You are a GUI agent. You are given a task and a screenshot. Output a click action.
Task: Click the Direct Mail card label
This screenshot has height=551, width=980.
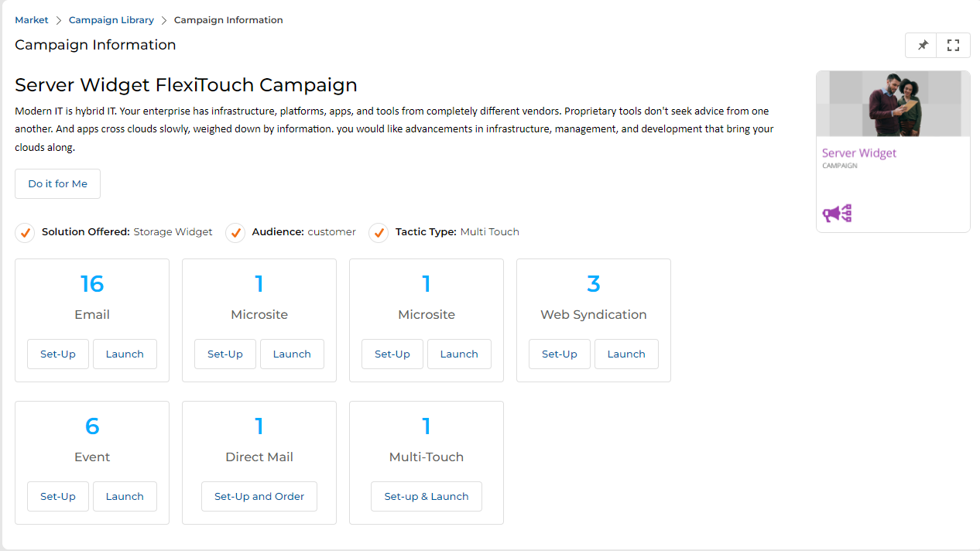[x=259, y=457]
